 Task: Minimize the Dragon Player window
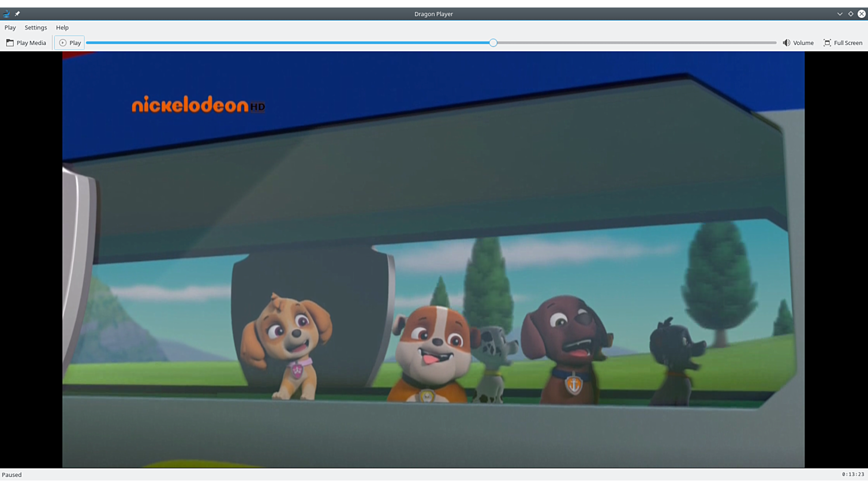(x=840, y=14)
